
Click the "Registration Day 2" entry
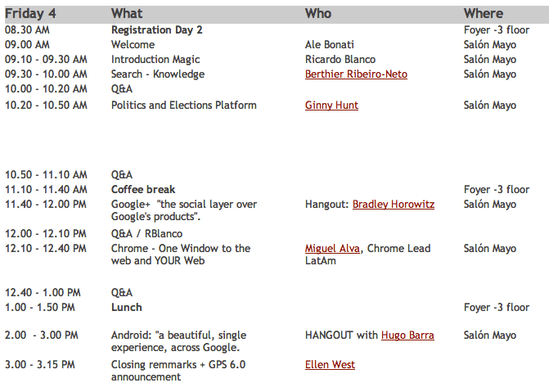(157, 30)
